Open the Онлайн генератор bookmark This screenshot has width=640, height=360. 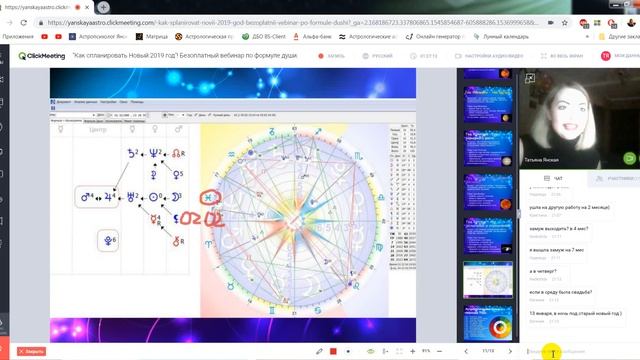tap(435, 37)
